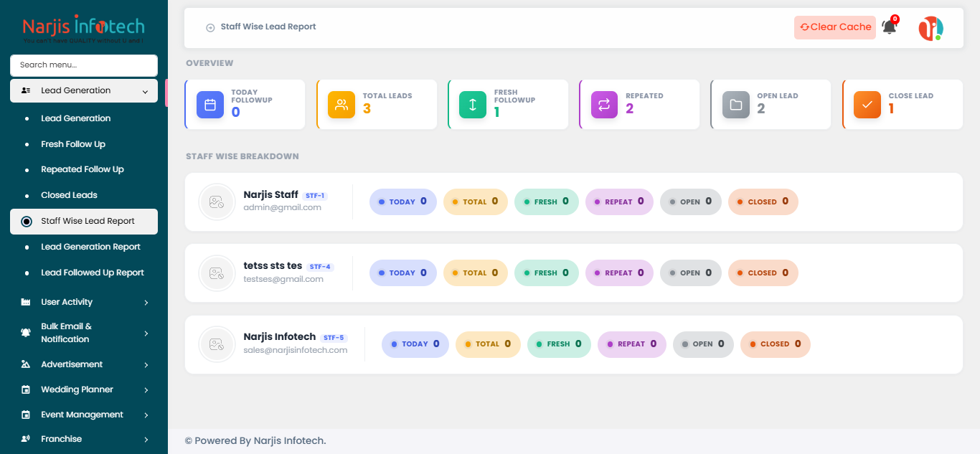The width and height of the screenshot is (980, 454).
Task: Click tetss sts tes FRESH badge
Action: pos(547,273)
